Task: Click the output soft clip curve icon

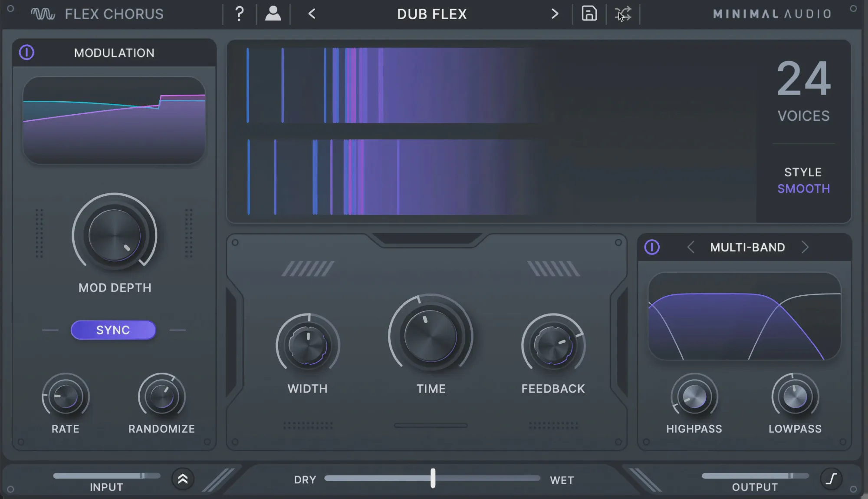Action: point(831,479)
